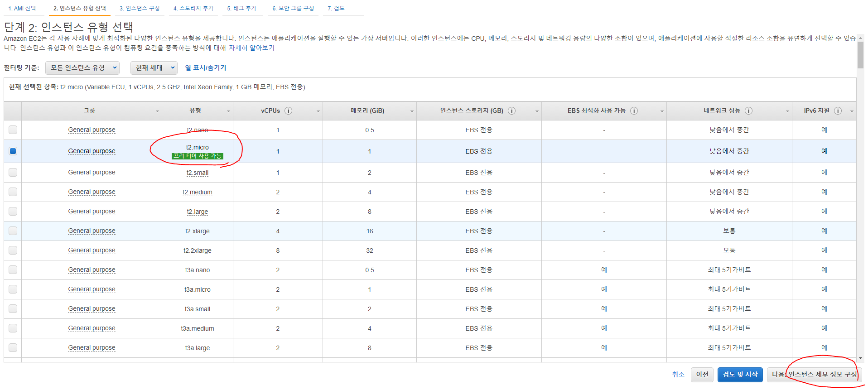This screenshot has height=390, width=868.
Task: Select the t2.medium row checkbox
Action: [x=13, y=192]
